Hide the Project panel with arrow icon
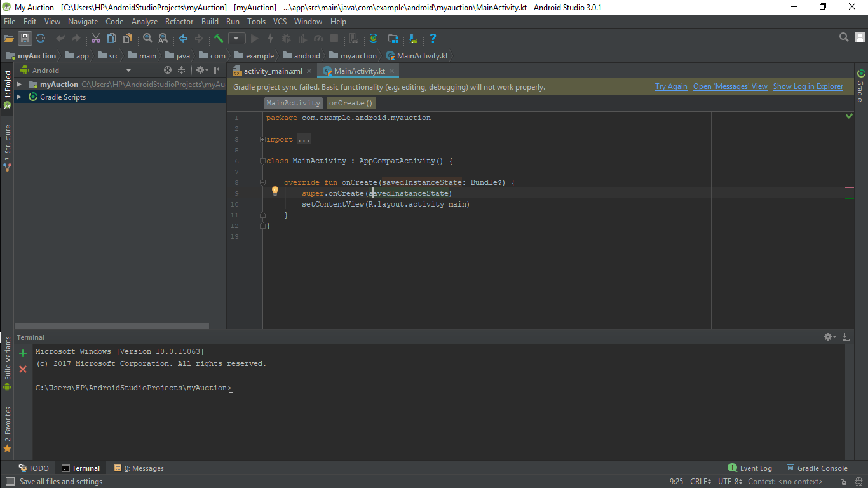 point(218,71)
